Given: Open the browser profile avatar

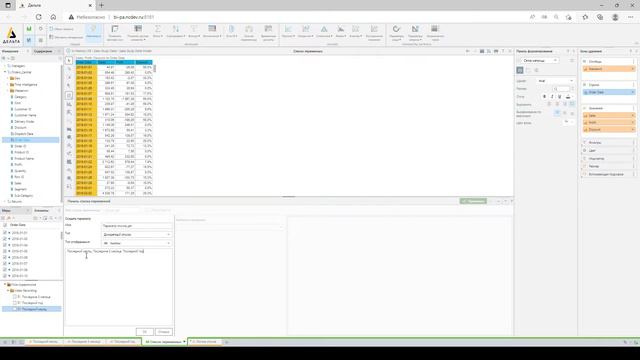Looking at the screenshot, I should (x=615, y=17).
